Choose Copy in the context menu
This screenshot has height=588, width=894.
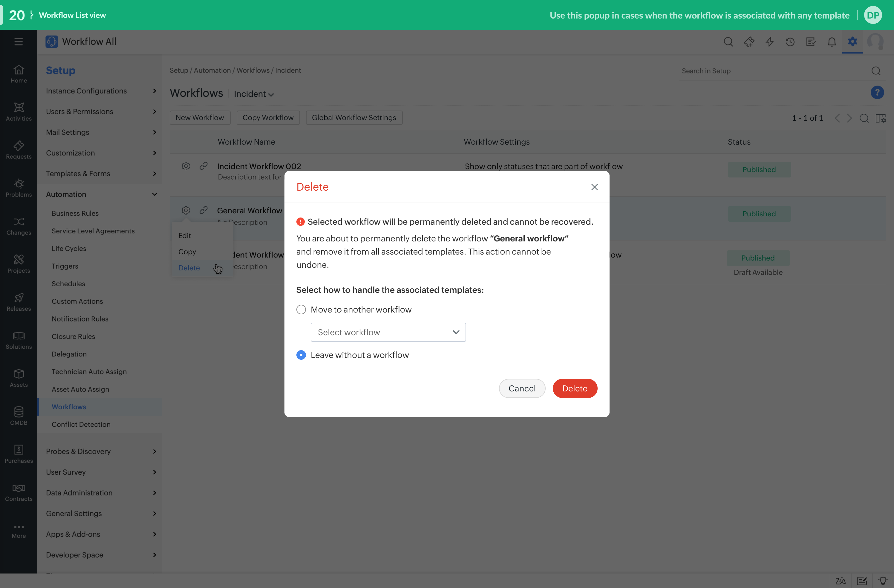[187, 252]
